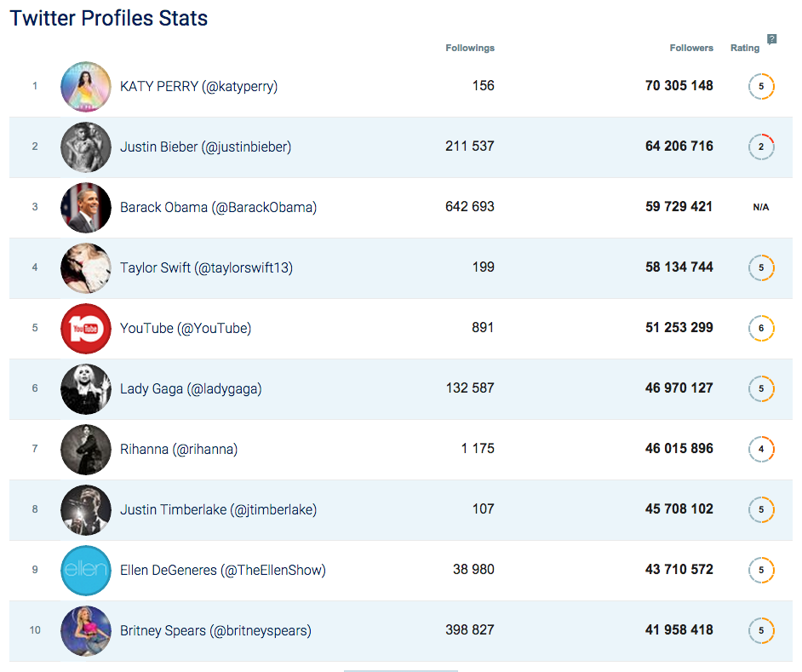
Task: Select followings value 398 827
Action: click(470, 629)
